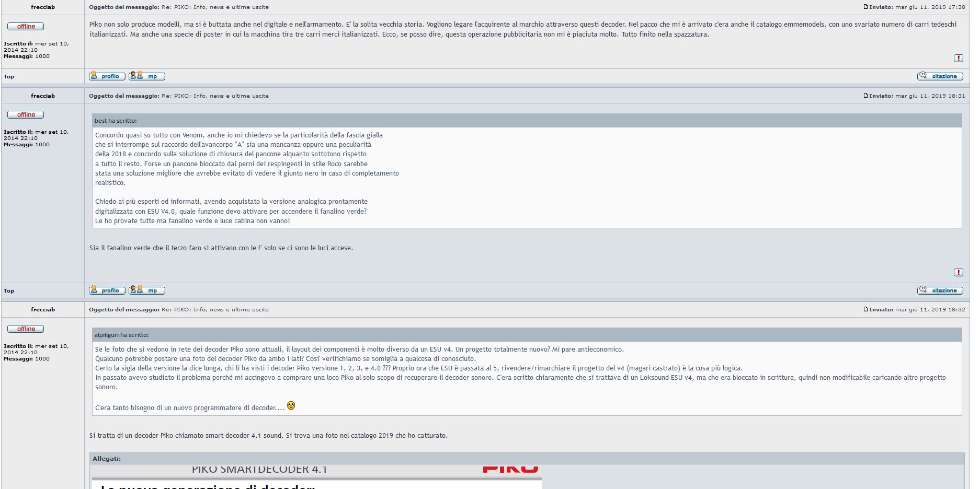The image size is (980, 489).
Task: Report the post sent at 18:31
Action: pyautogui.click(x=958, y=272)
